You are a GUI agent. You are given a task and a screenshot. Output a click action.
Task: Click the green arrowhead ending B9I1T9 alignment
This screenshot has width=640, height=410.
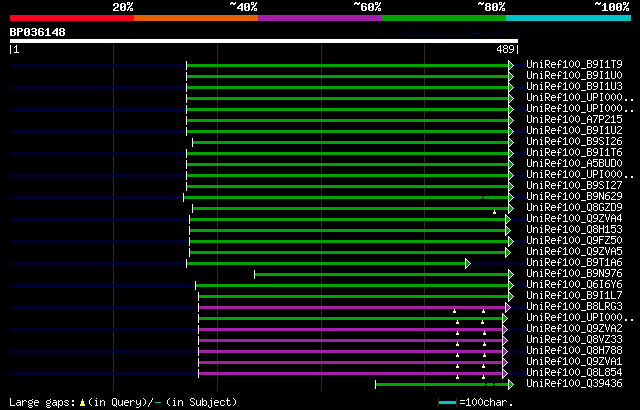pyautogui.click(x=511, y=65)
